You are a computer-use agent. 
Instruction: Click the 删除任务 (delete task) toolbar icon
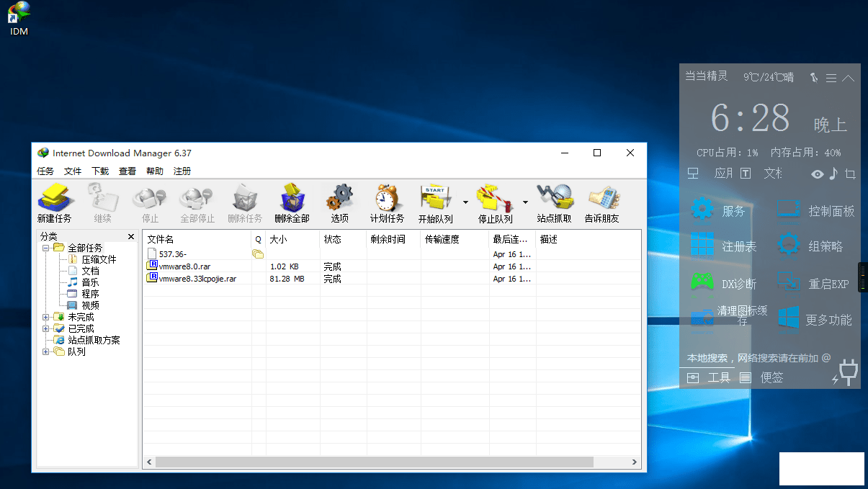(245, 203)
